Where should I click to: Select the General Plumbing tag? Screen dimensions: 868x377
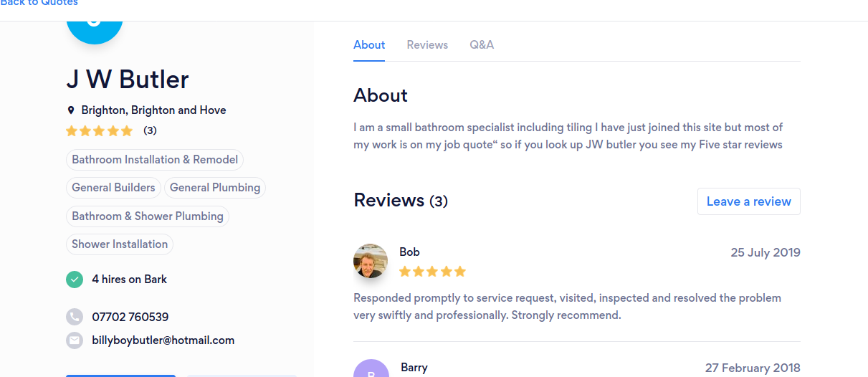pyautogui.click(x=215, y=188)
